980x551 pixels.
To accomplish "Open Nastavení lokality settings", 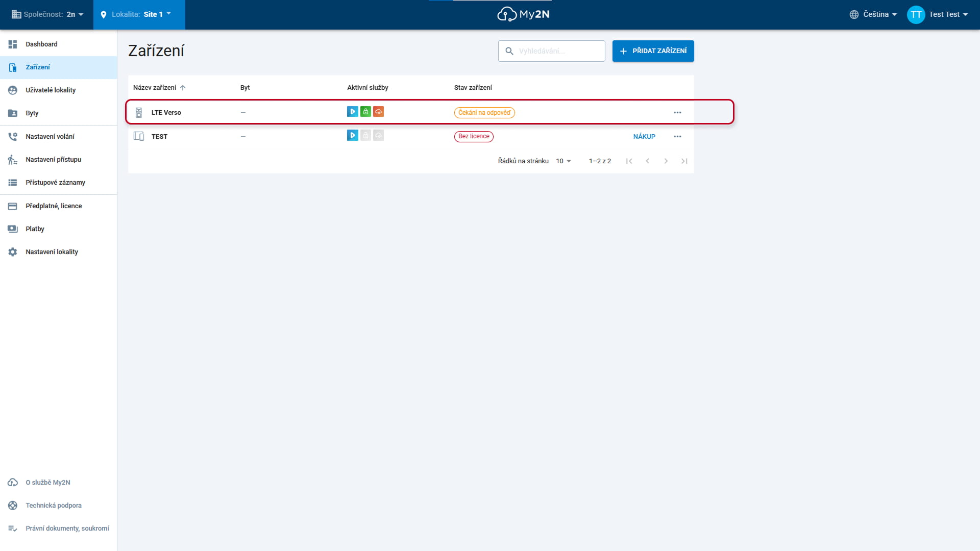I will pyautogui.click(x=58, y=252).
